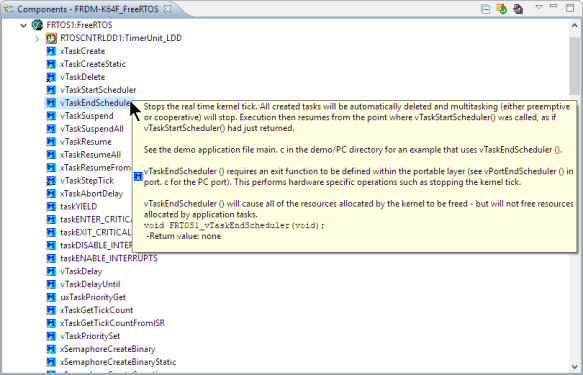Select the uxTaskPriorityGet method

[x=93, y=297]
